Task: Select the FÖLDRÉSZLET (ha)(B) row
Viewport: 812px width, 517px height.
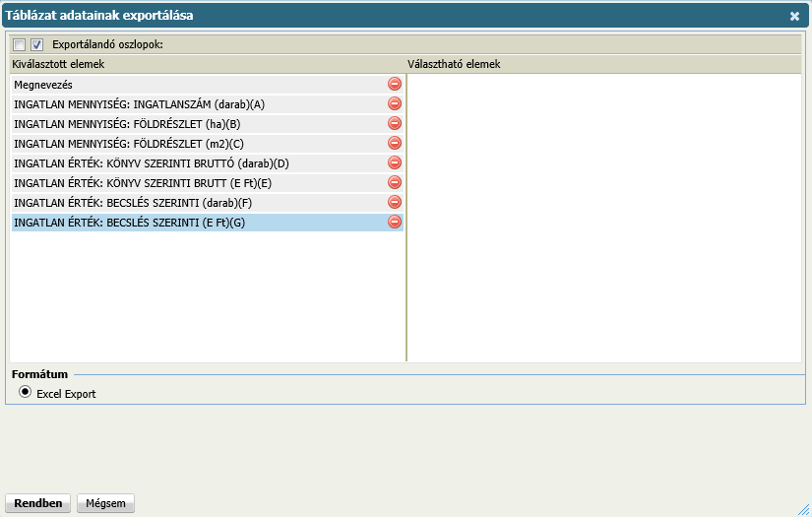Action: point(207,124)
